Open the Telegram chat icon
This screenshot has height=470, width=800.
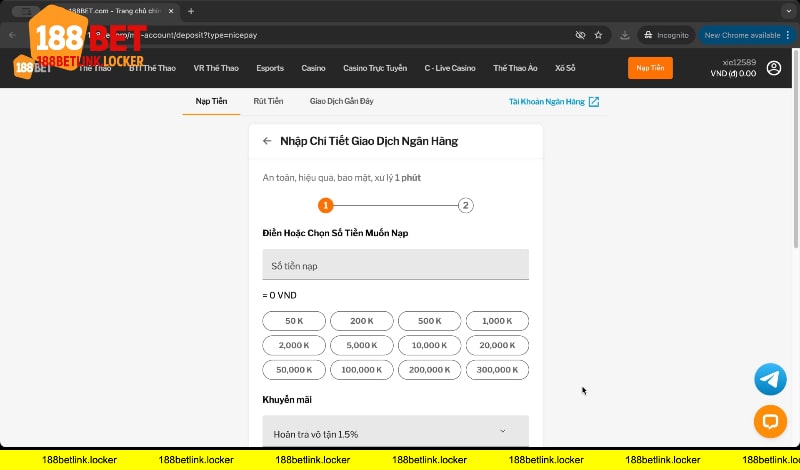(x=770, y=379)
